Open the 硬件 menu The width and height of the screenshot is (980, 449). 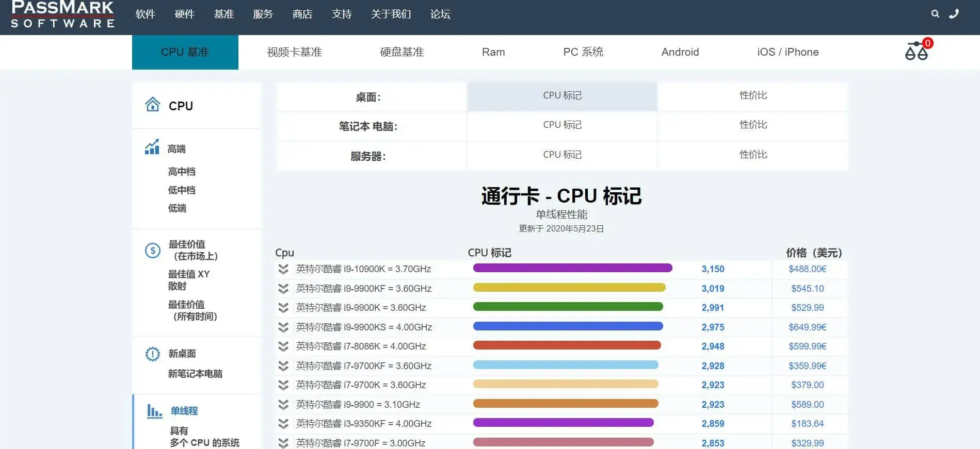coord(184,14)
